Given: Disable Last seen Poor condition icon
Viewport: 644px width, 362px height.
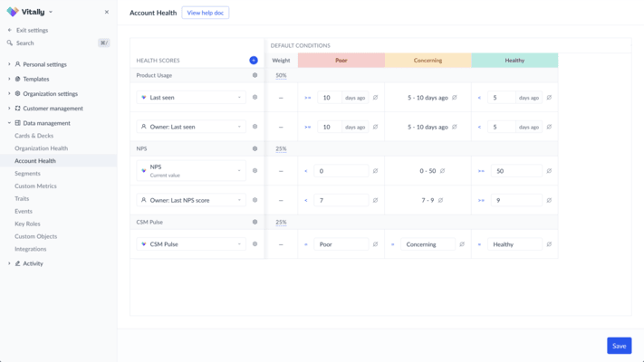Looking at the screenshot, I should tap(375, 98).
